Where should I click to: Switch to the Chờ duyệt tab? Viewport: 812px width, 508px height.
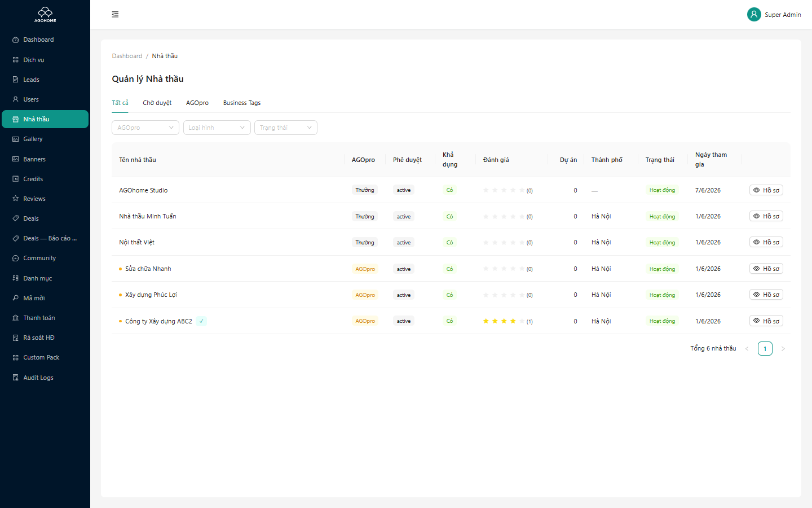click(x=157, y=103)
